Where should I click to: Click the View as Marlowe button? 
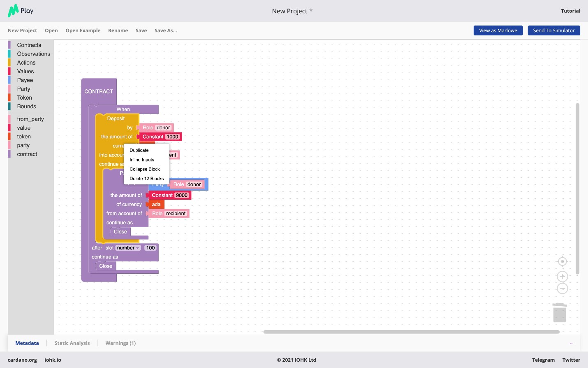[498, 30]
